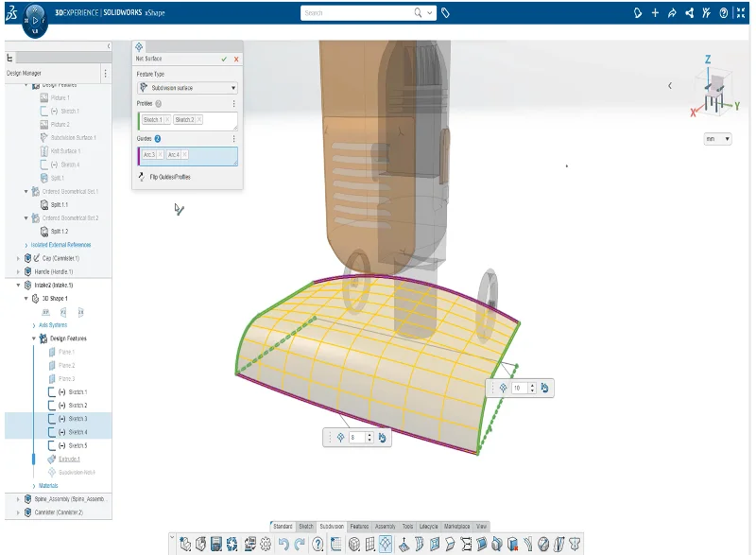The image size is (756, 555).
Task: Click the value 10 subdivision count field
Action: (519, 388)
